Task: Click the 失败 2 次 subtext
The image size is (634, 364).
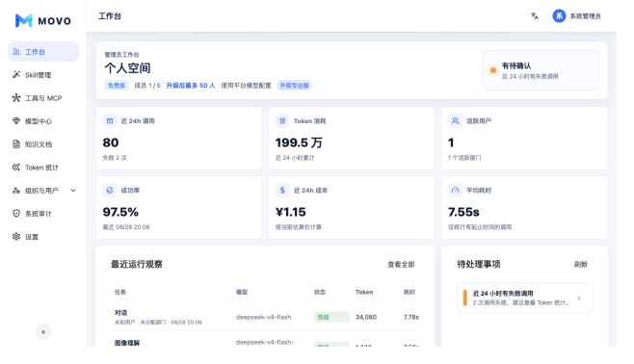Action: [x=115, y=158]
